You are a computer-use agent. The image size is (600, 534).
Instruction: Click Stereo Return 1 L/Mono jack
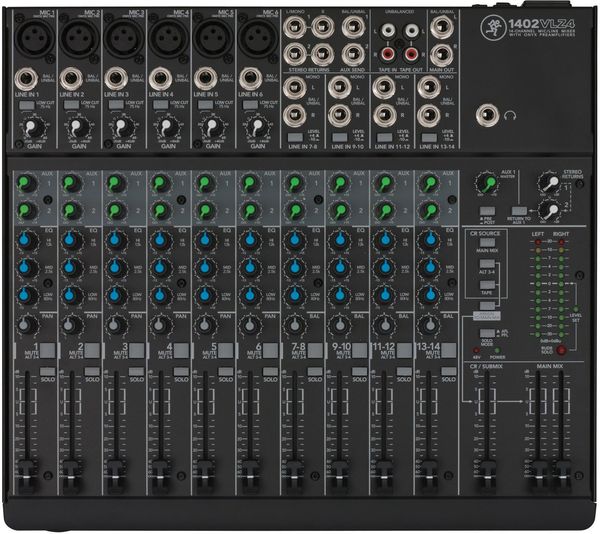coord(295,27)
